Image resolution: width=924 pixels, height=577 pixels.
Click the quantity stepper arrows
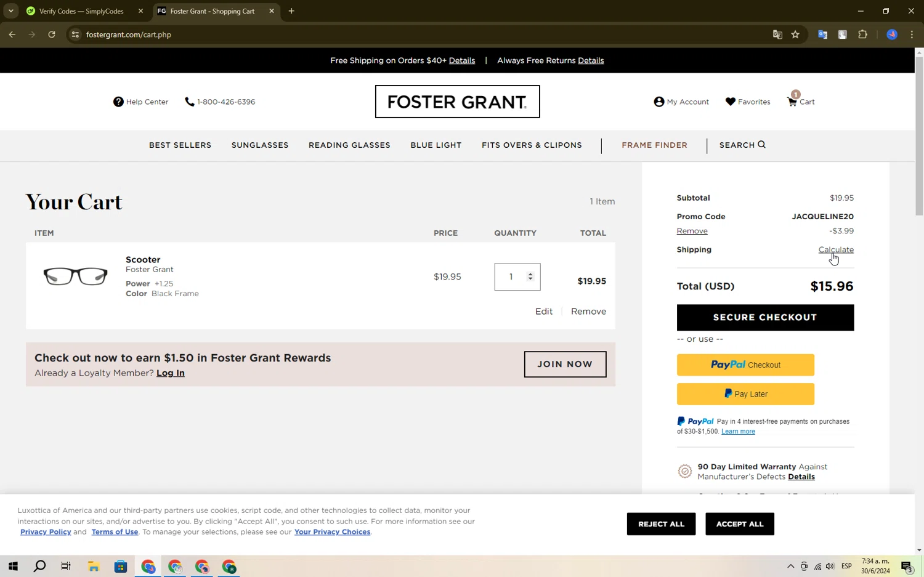point(530,276)
